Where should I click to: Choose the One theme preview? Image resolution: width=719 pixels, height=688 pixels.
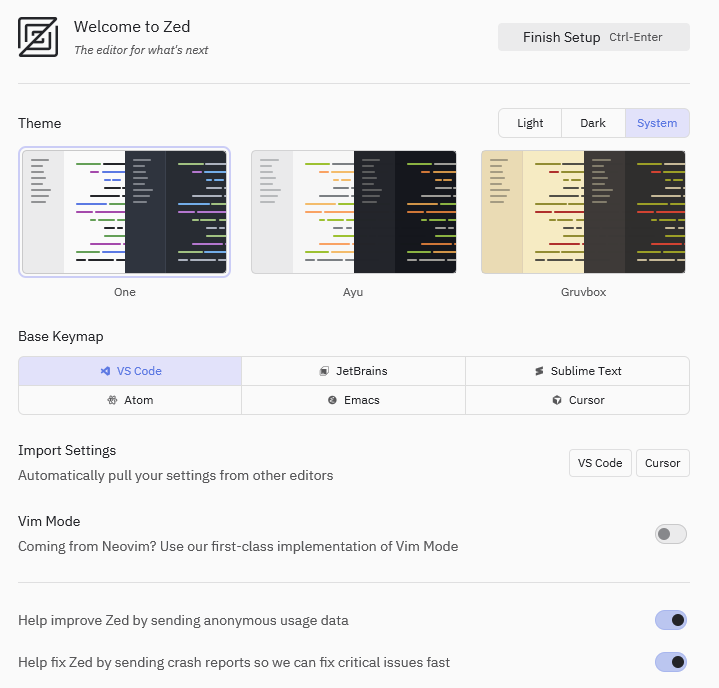(x=125, y=212)
